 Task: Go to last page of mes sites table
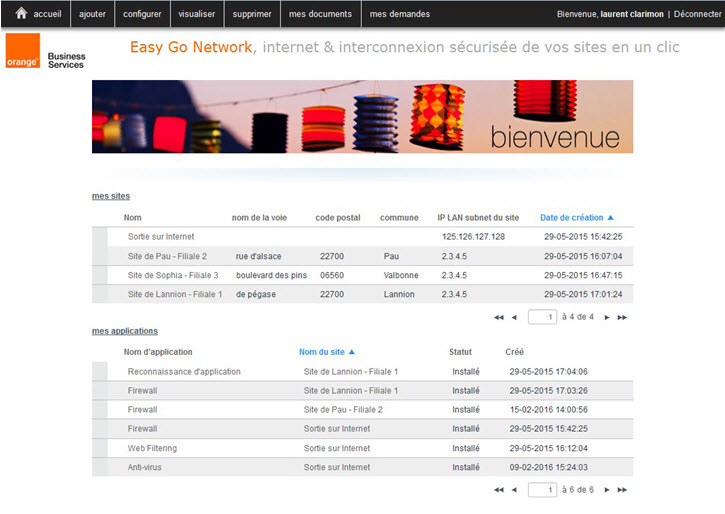[x=622, y=317]
